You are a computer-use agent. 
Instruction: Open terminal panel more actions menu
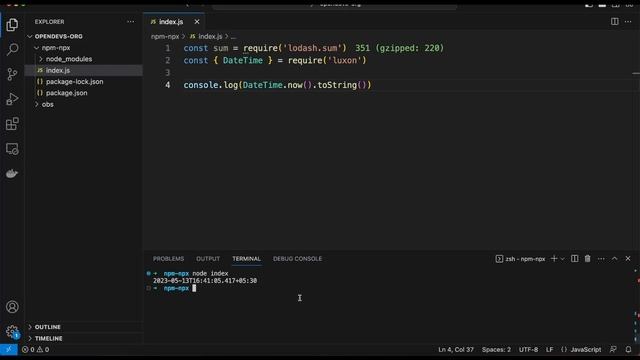(x=601, y=258)
